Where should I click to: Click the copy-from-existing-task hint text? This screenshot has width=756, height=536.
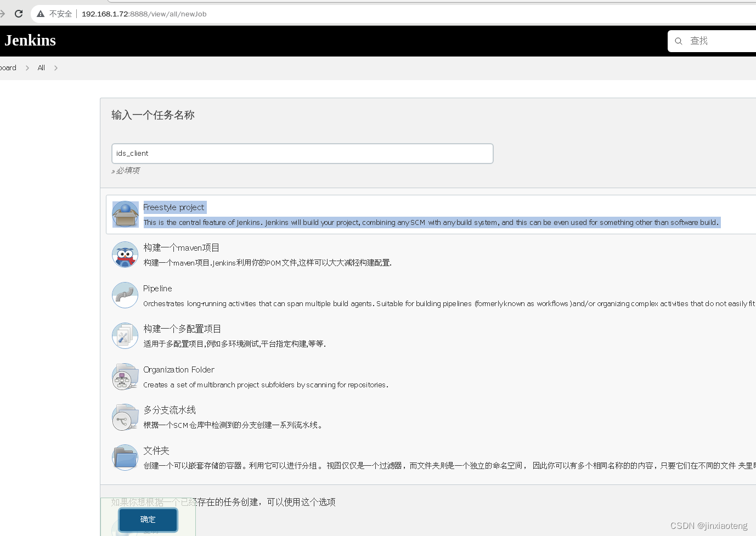[x=223, y=502]
